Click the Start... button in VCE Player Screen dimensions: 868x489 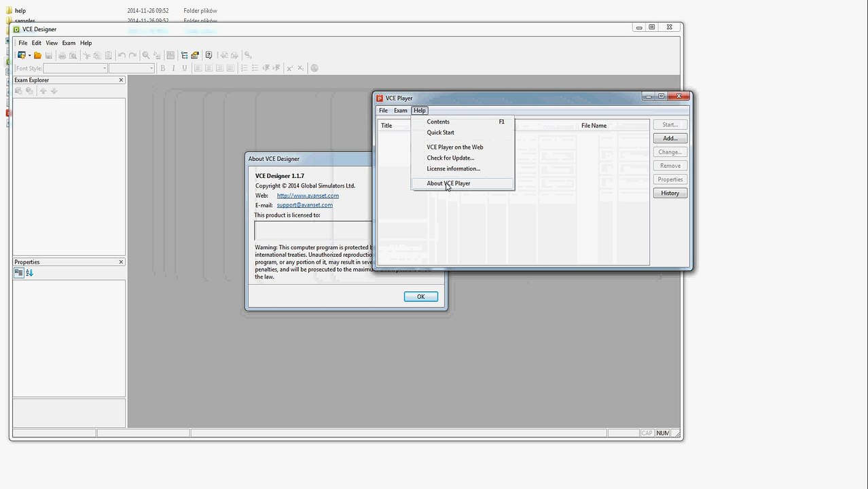tap(670, 125)
